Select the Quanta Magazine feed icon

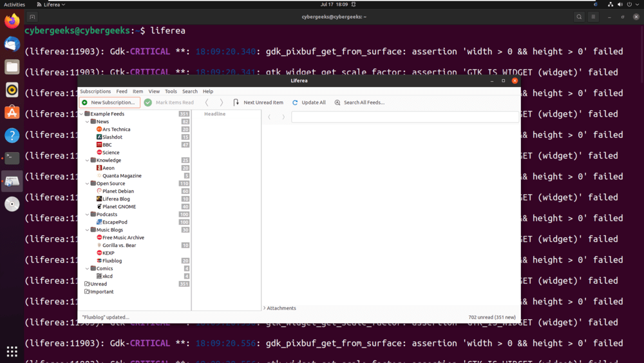[99, 175]
